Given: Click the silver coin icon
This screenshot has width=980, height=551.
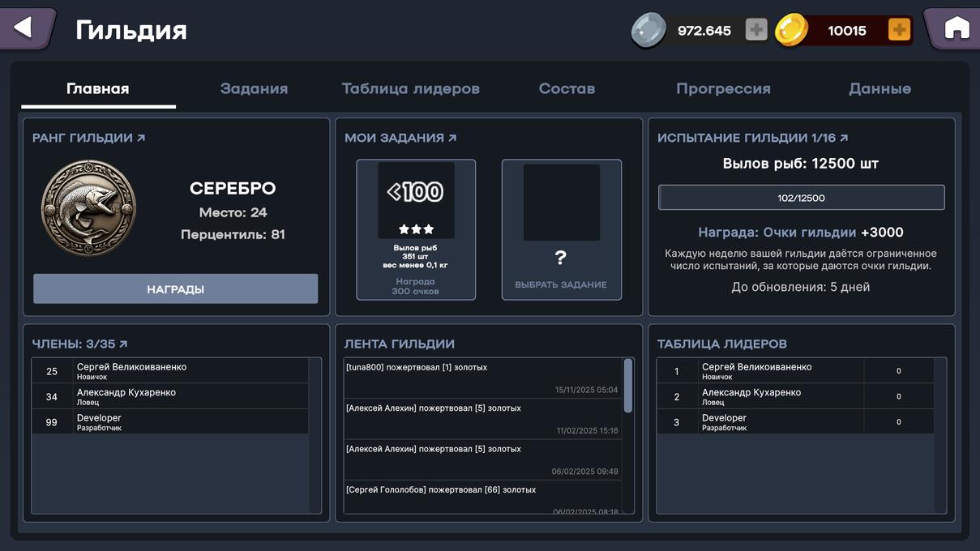Looking at the screenshot, I should click(648, 31).
